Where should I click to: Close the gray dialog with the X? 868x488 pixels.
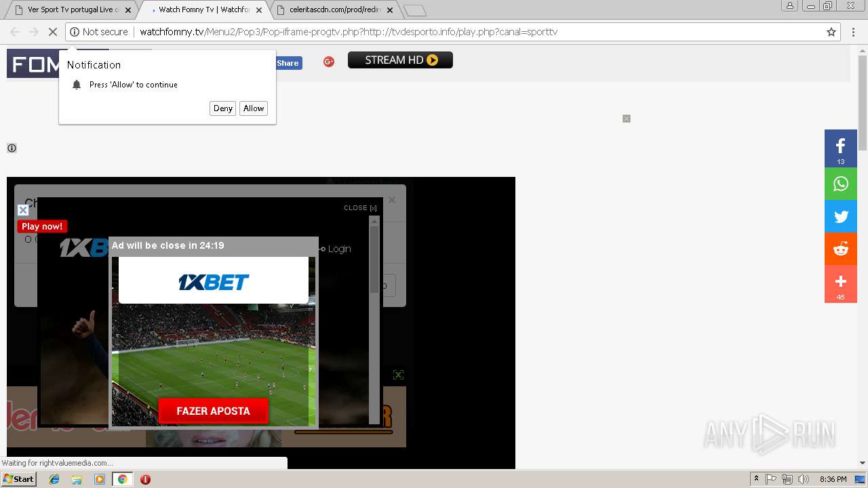(x=391, y=200)
